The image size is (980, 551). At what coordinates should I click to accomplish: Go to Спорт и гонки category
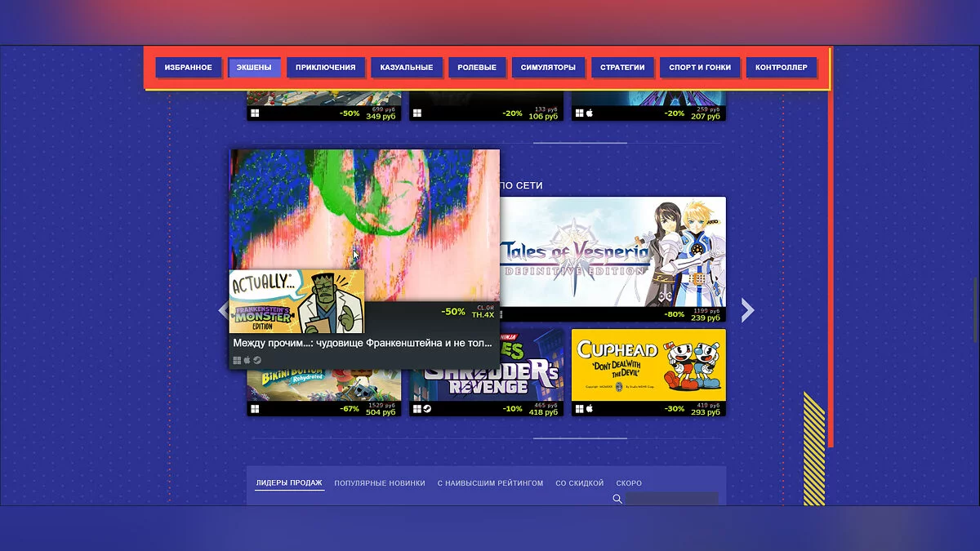click(x=700, y=68)
